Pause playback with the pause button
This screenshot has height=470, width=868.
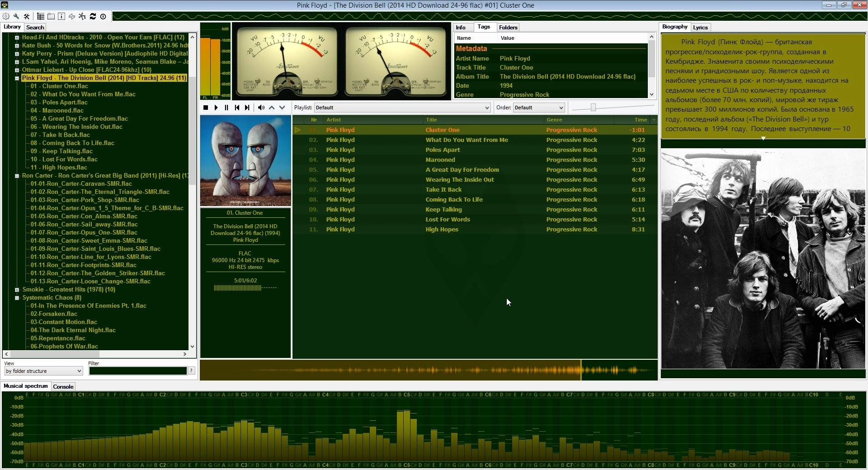click(x=226, y=108)
